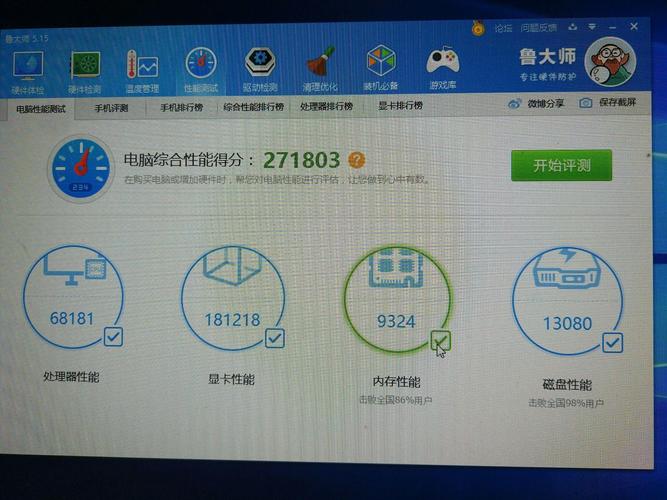This screenshot has width=667, height=500.
Task: Open the 论坛 forum link
Action: [x=503, y=29]
